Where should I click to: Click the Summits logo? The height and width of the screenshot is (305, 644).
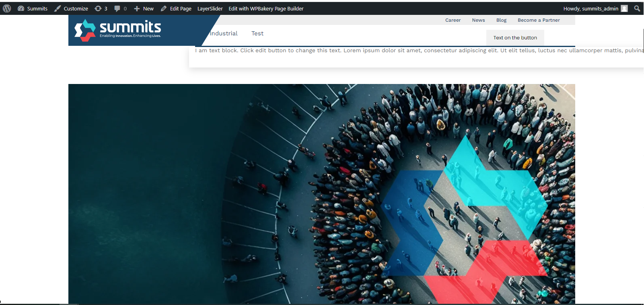click(118, 30)
